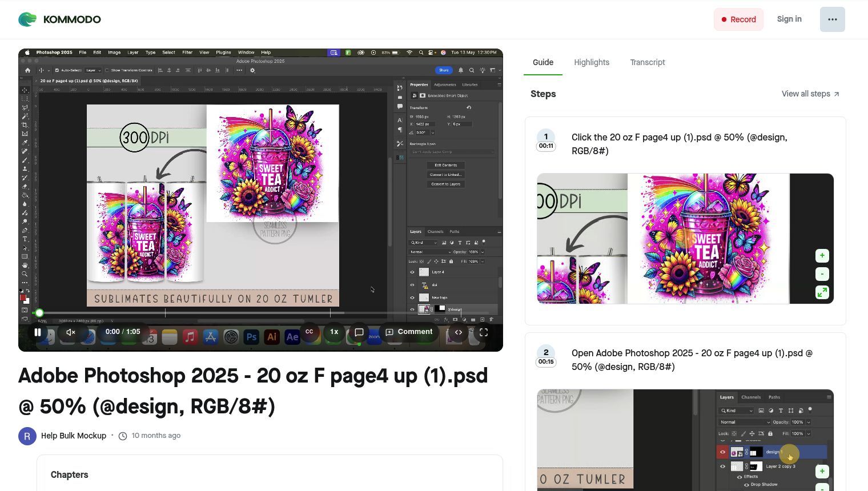The height and width of the screenshot is (491, 868).
Task: Click the step 1 screenshot thumbnail
Action: tap(685, 238)
